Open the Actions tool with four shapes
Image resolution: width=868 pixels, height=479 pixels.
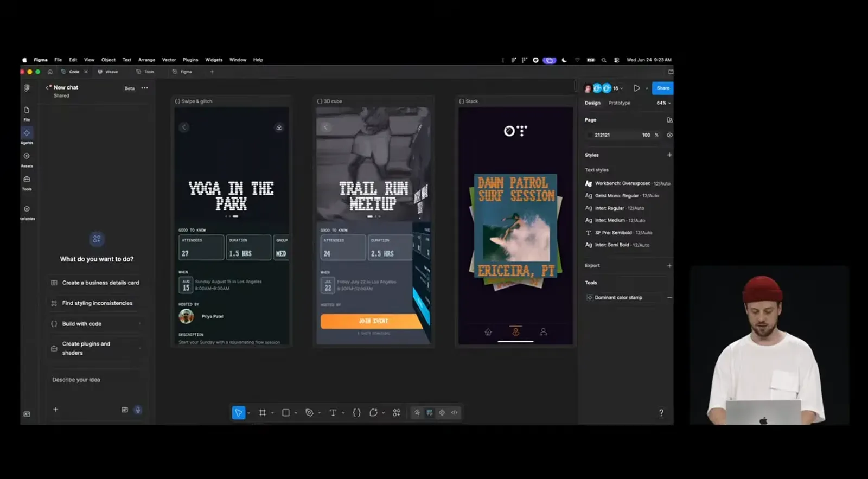[x=397, y=413]
